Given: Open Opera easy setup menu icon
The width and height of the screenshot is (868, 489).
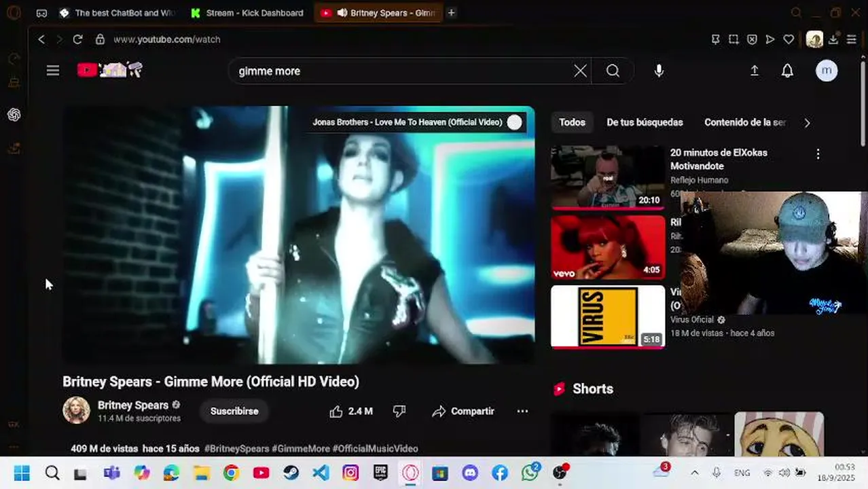Looking at the screenshot, I should pos(851,39).
